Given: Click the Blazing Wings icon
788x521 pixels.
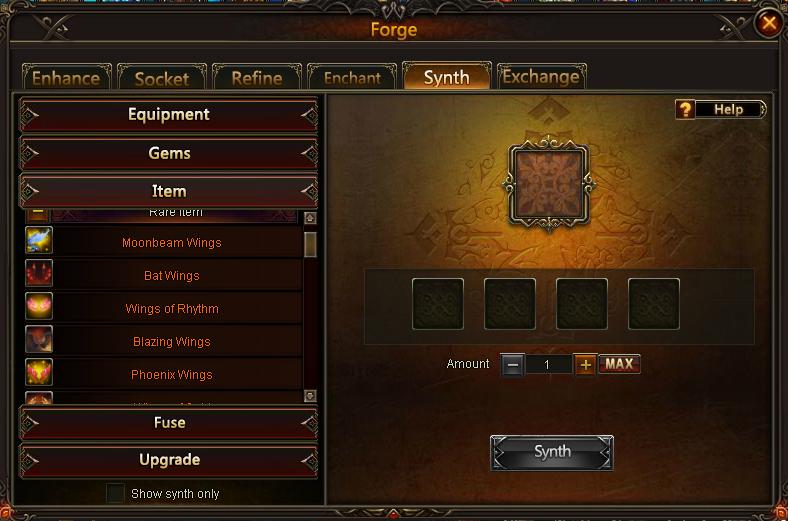Looking at the screenshot, I should click(x=39, y=339).
